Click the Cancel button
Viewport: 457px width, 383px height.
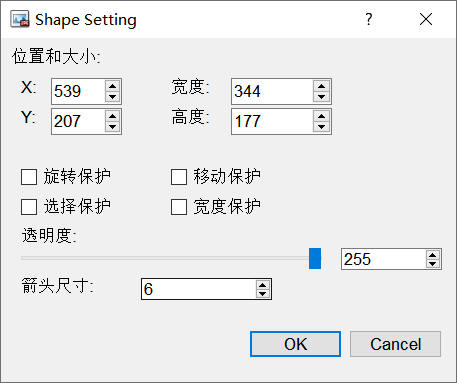pyautogui.click(x=395, y=344)
